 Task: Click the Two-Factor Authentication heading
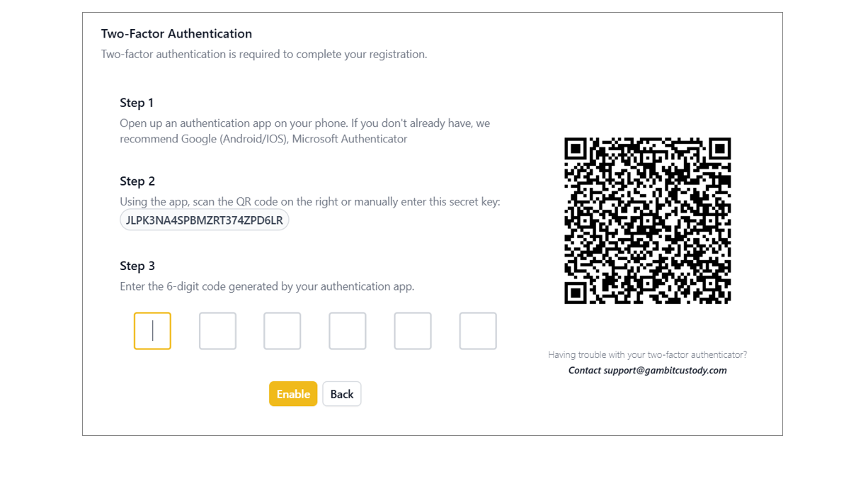tap(176, 33)
